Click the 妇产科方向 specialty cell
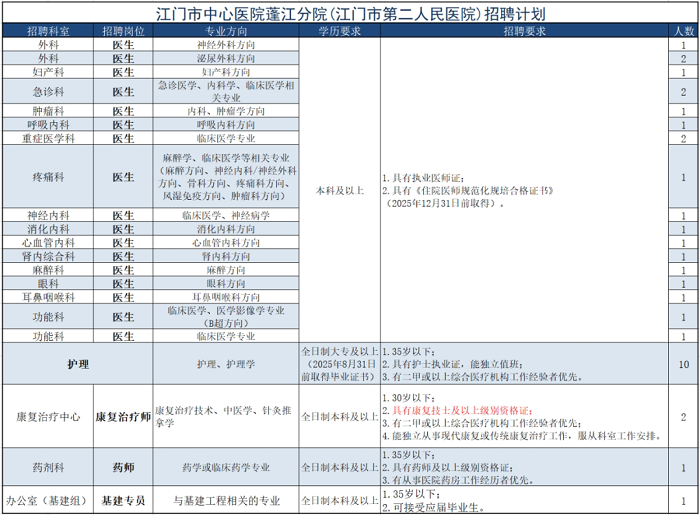 click(x=226, y=72)
